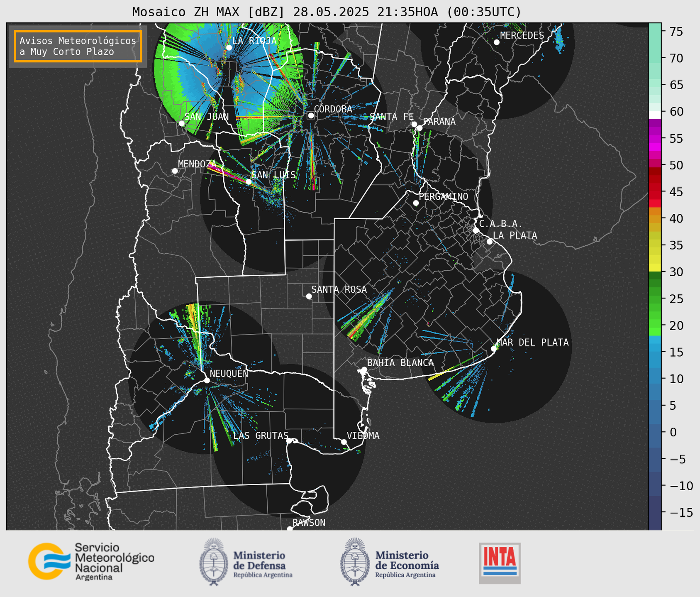
Task: Select the C.A.B.A. city marker
Action: (x=476, y=230)
